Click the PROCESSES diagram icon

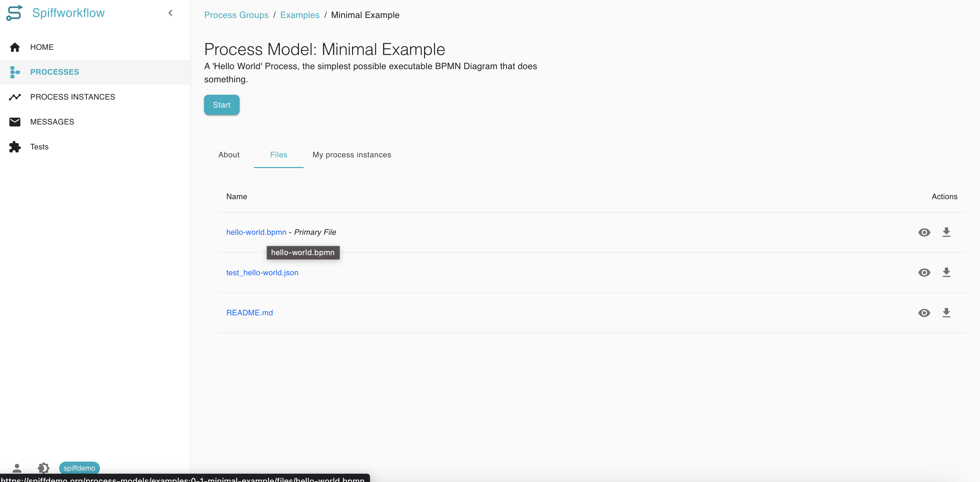(15, 72)
